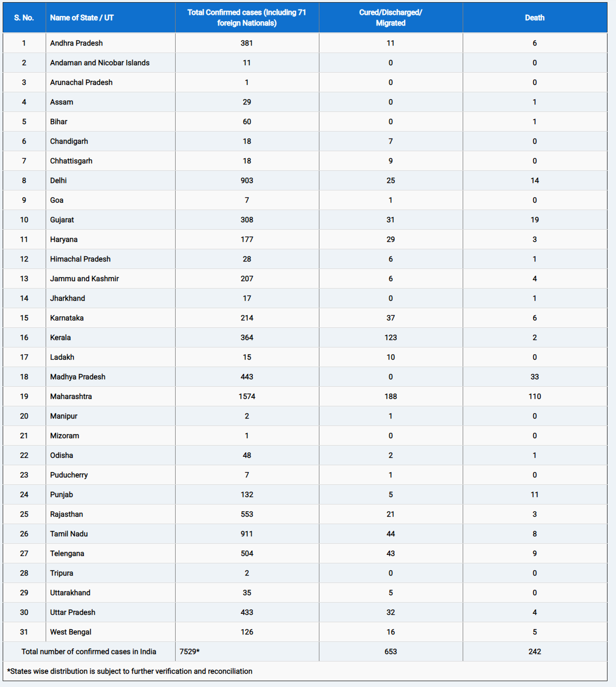Screen dimensions: 616x687
Task: Click the Cured/Discharged/Migrated header
Action: point(391,18)
